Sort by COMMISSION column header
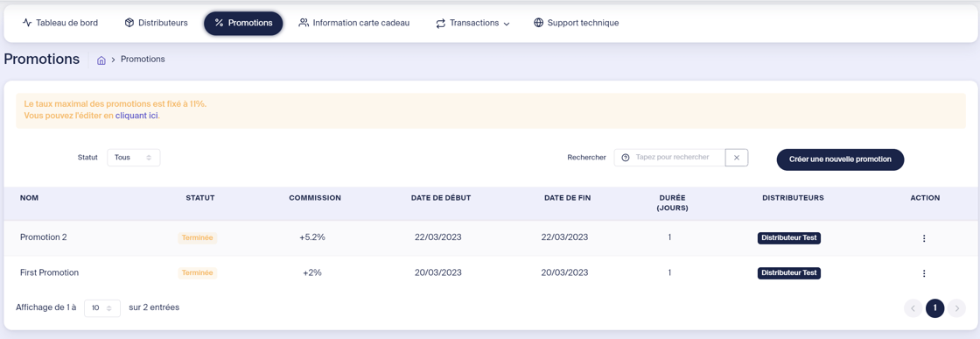Screen dimensions: 980x339 (315, 198)
